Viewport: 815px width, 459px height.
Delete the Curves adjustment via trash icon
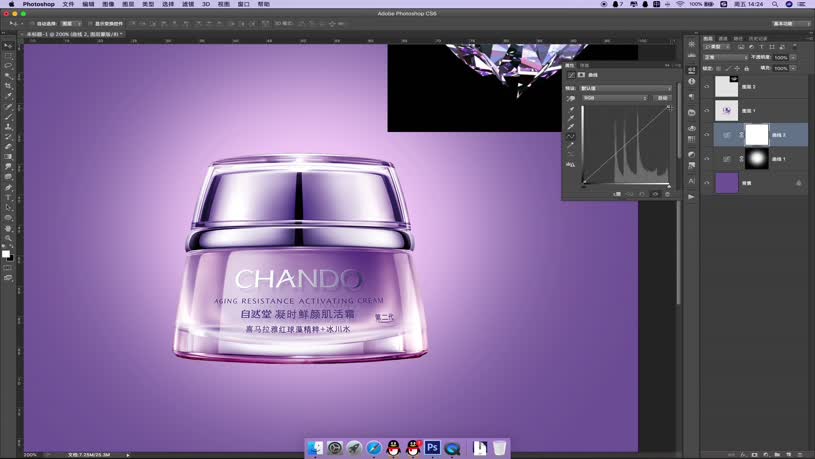(x=668, y=194)
